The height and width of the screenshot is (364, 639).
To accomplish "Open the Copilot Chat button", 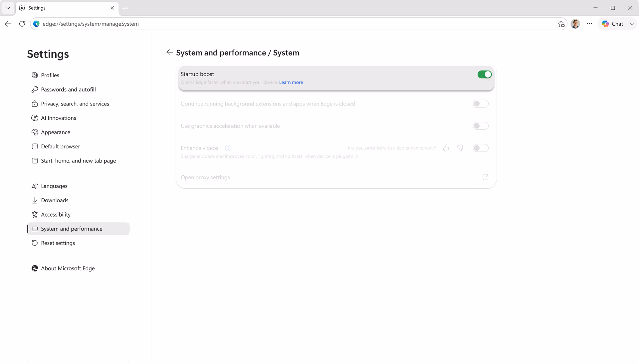I will (x=613, y=24).
